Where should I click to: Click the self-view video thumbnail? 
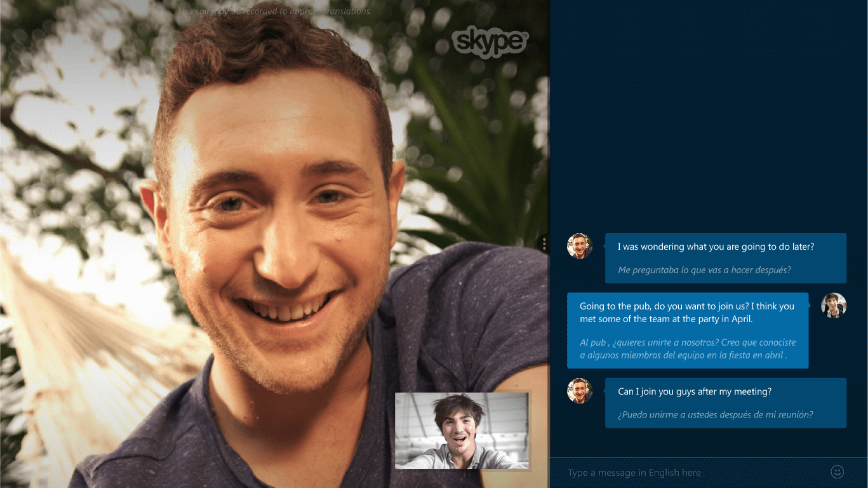462,430
